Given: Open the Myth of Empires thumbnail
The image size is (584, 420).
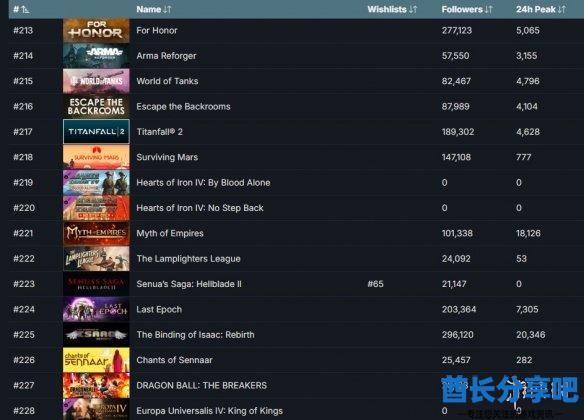Looking at the screenshot, I should (x=96, y=233).
